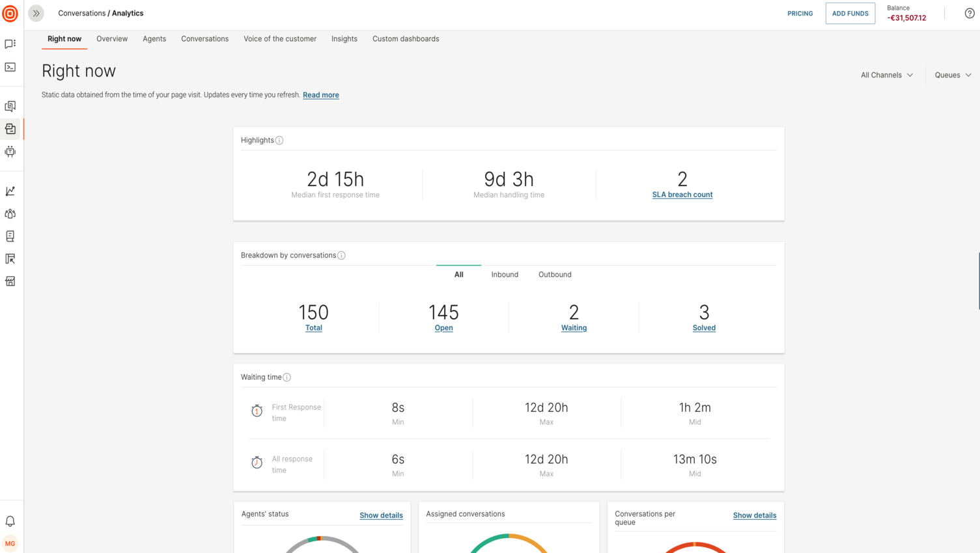The image size is (980, 553).
Task: Open the People audience icon in sidebar
Action: 10,213
